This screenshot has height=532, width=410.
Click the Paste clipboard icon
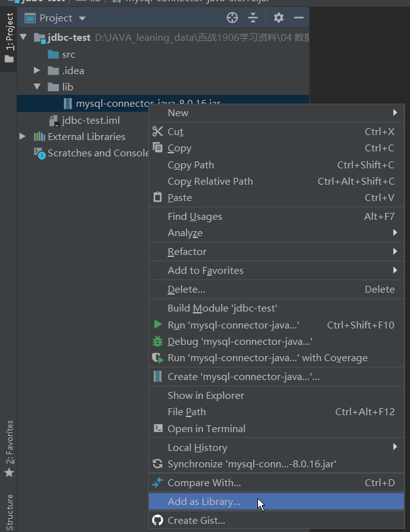pos(158,197)
